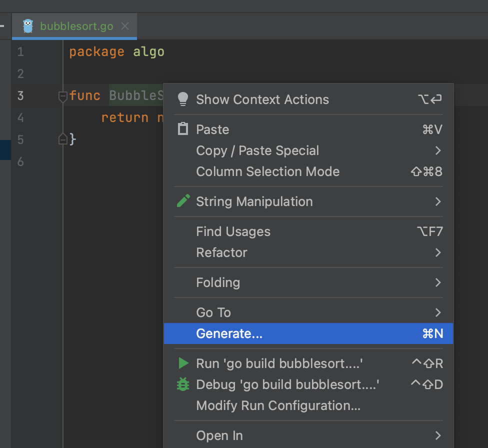Viewport: 488px width, 448px height.
Task: Click the clipboard Paste icon
Action: point(183,129)
